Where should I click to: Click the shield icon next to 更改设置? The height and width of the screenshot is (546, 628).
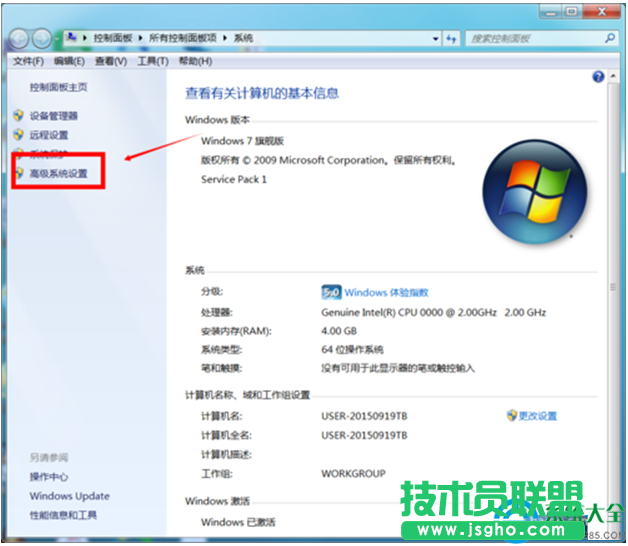coord(511,415)
